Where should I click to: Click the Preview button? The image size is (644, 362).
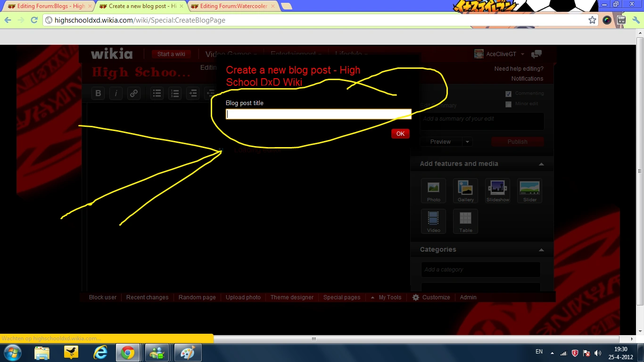click(x=440, y=142)
